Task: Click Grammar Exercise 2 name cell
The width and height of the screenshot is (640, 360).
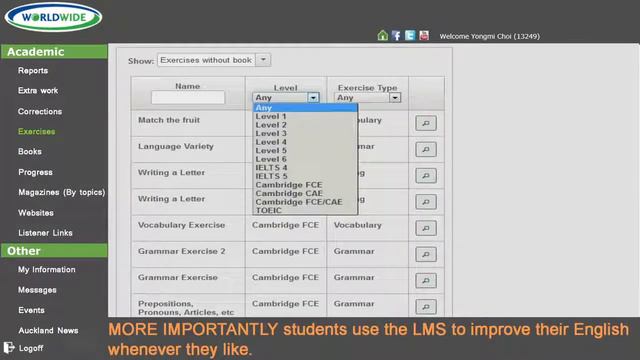Action: 181,251
